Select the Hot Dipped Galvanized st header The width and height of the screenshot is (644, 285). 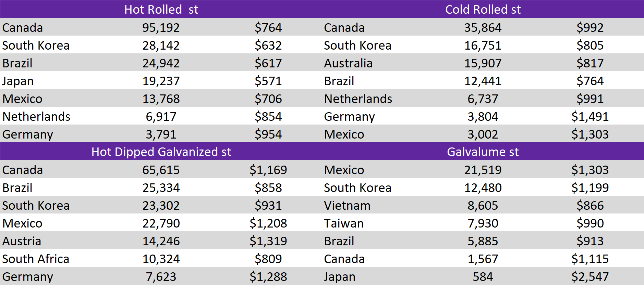tap(161, 152)
